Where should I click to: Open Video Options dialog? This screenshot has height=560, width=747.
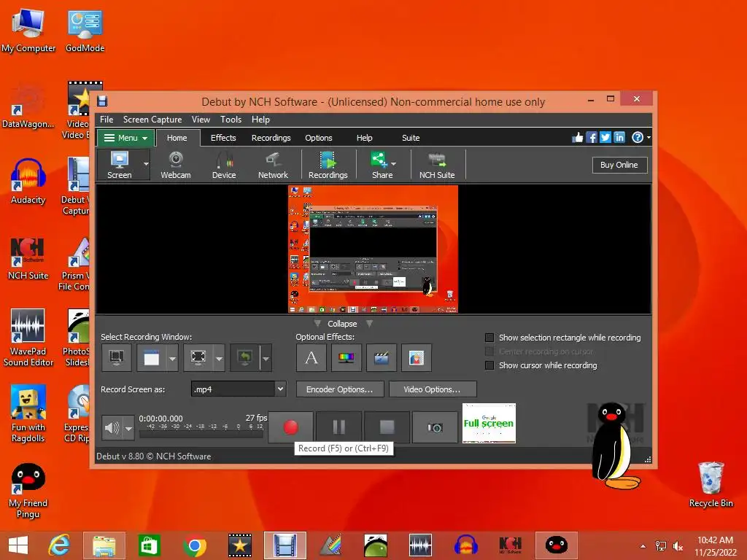pos(432,389)
